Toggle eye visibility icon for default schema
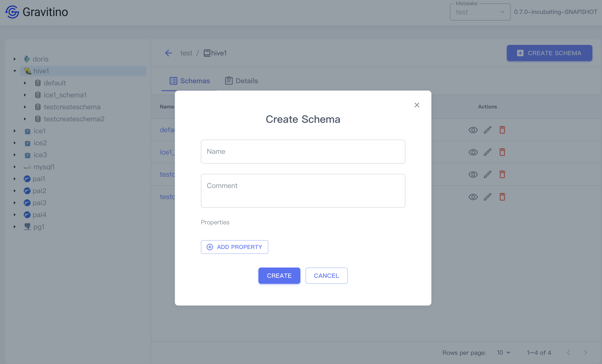 point(473,130)
